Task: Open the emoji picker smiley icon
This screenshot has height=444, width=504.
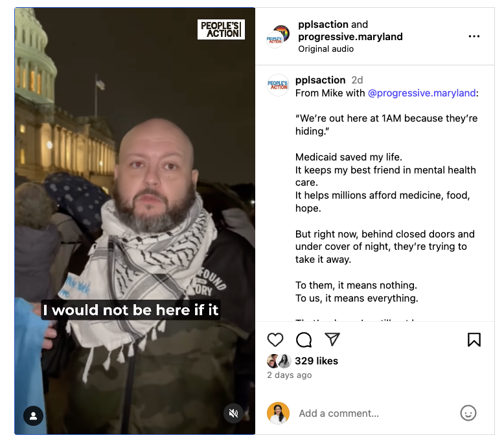Action: coord(468,413)
